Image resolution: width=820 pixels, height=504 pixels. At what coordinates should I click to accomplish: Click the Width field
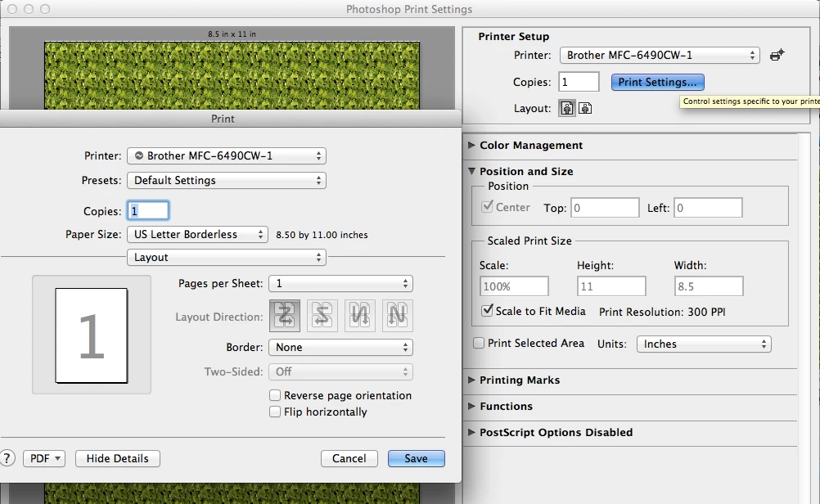[709, 286]
